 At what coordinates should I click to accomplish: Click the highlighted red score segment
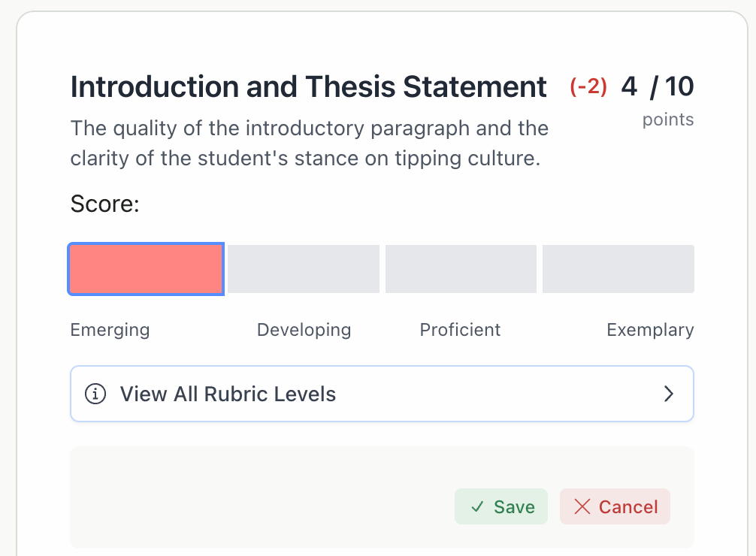click(146, 268)
